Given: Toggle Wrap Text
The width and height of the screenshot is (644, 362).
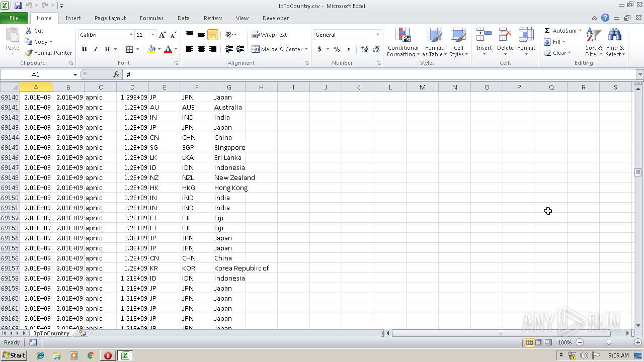Looking at the screenshot, I should click(x=269, y=35).
